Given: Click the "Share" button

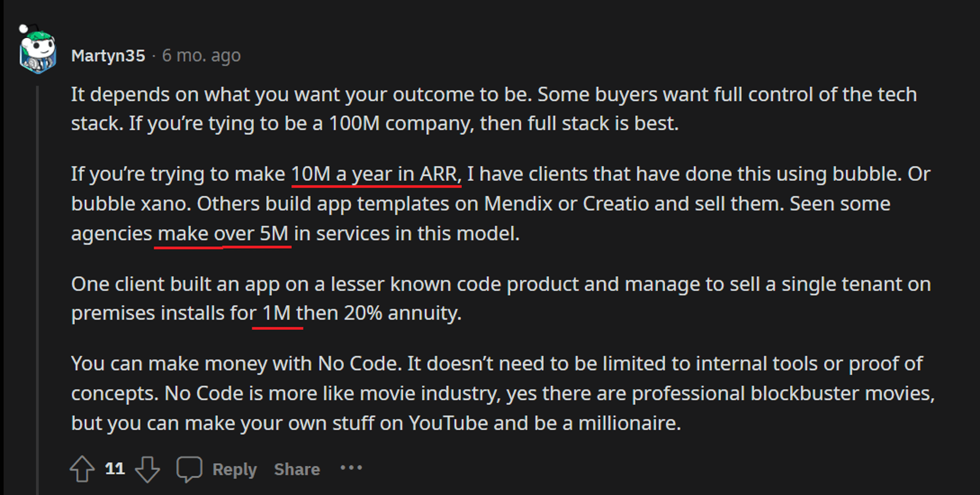Looking at the screenshot, I should tap(297, 469).
